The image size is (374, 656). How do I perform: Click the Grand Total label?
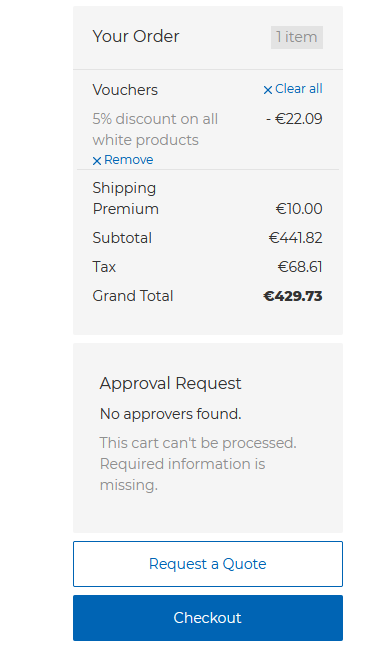(x=133, y=296)
